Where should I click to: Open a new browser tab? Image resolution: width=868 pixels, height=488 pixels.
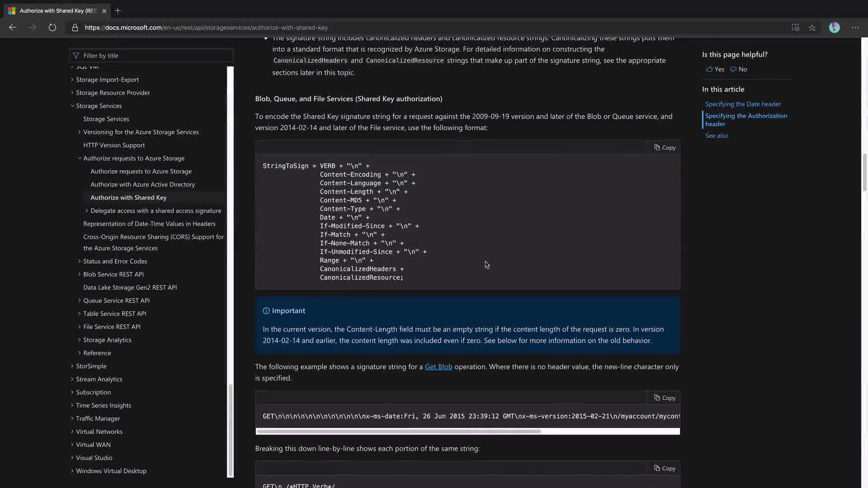[x=118, y=10]
